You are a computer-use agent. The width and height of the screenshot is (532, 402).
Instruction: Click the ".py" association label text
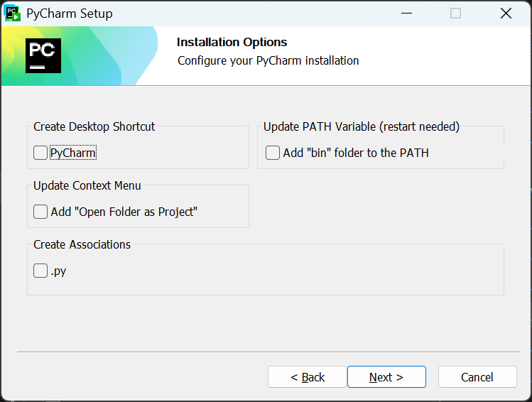58,271
